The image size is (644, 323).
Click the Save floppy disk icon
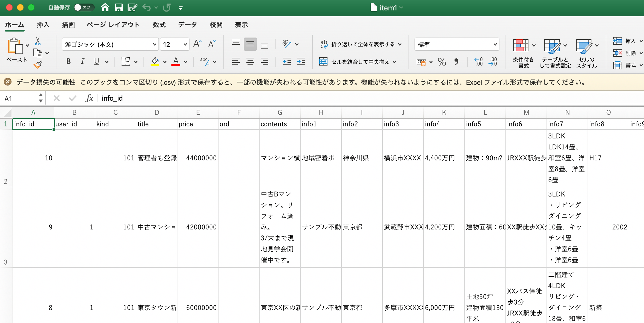119,7
